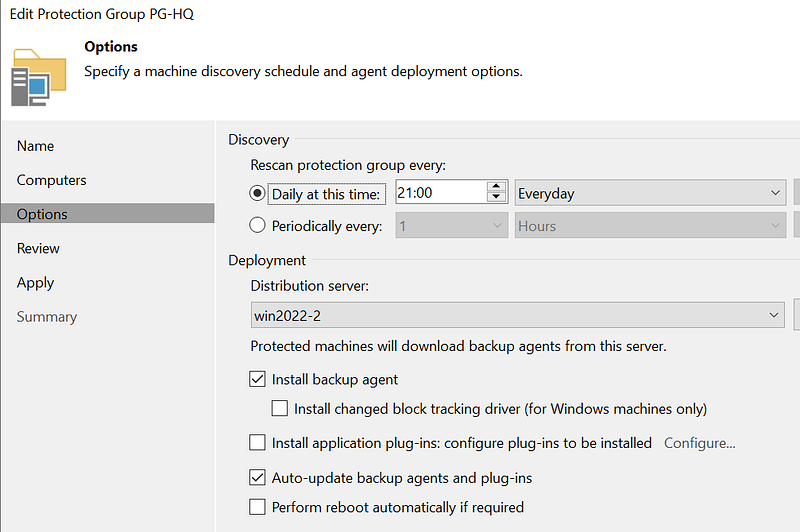Switch to the Computers step

(x=52, y=180)
